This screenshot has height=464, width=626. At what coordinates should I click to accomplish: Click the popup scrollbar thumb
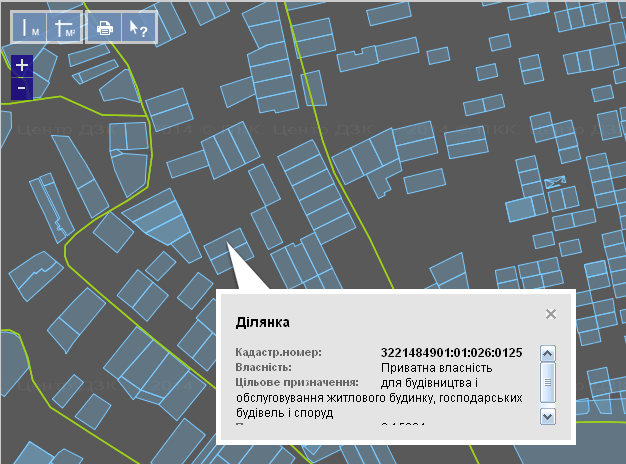point(547,380)
